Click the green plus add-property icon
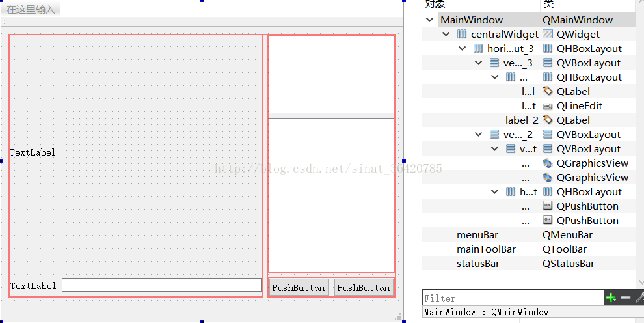 tap(611, 298)
